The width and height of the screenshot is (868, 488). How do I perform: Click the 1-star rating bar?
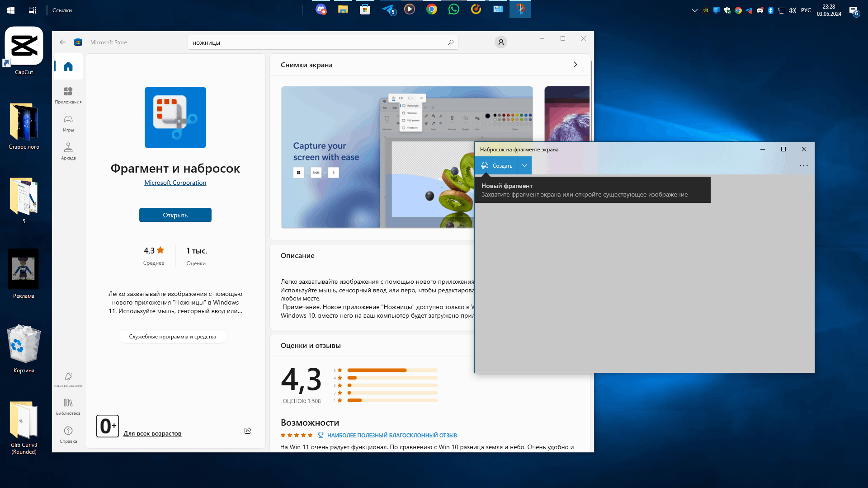point(392,400)
